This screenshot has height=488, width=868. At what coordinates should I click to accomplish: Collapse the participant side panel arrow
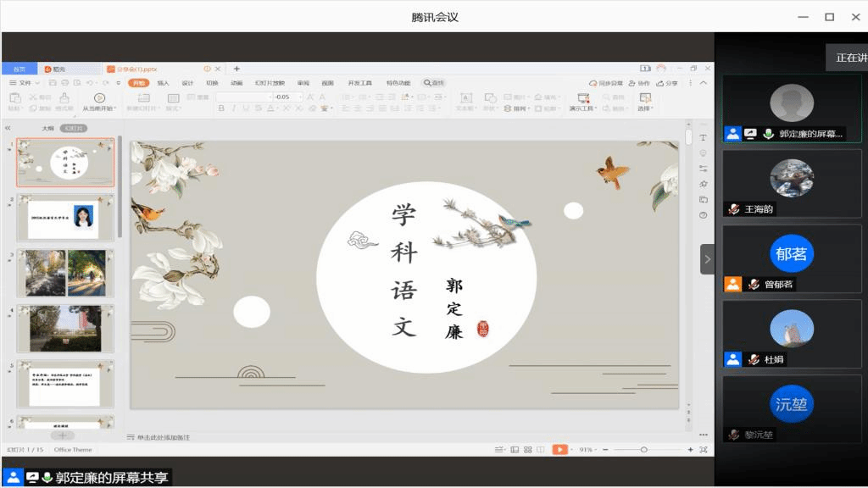(x=708, y=258)
